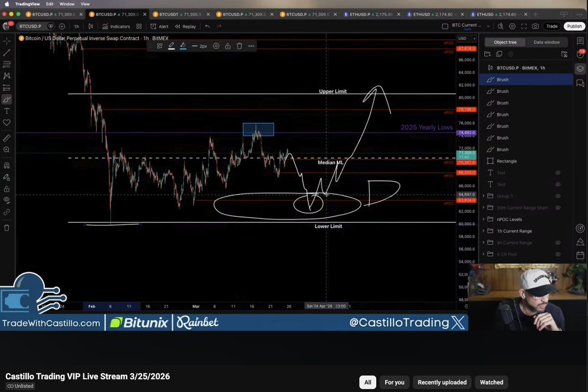Undo the last action
The height and width of the screenshot is (392, 588).
(207, 26)
